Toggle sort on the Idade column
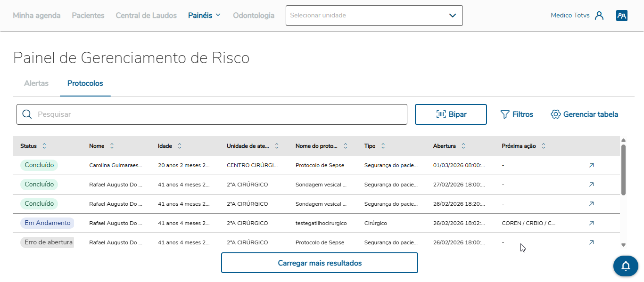Viewport: 644px width, 282px height. [180, 146]
